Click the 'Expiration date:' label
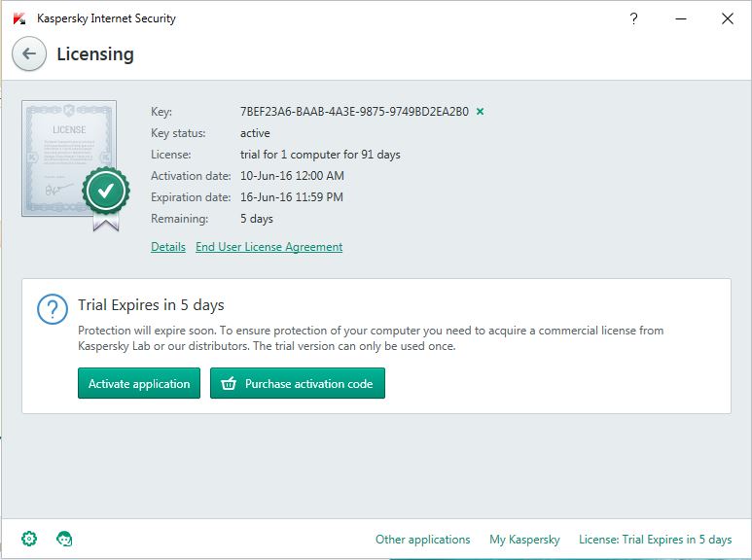This screenshot has width=752, height=560. coord(191,197)
